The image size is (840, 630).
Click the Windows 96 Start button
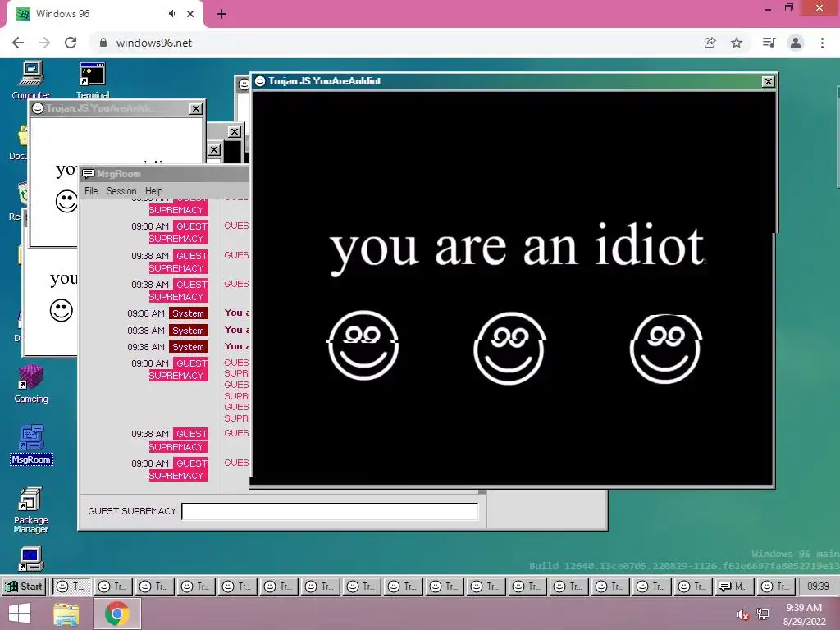24,586
